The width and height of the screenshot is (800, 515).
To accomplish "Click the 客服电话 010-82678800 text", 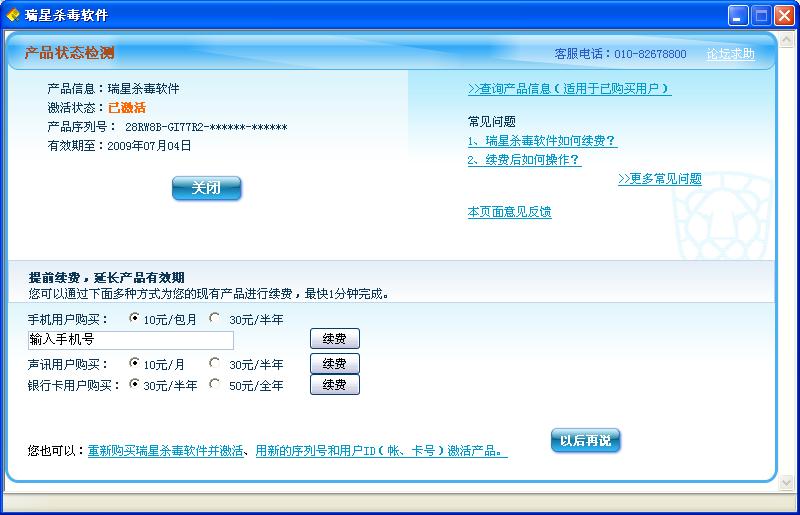I will coord(620,54).
